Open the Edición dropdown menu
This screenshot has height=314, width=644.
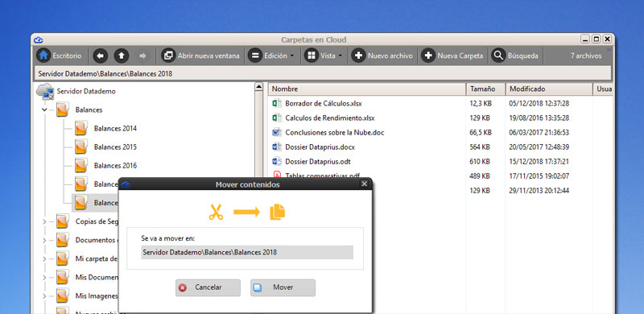point(272,56)
